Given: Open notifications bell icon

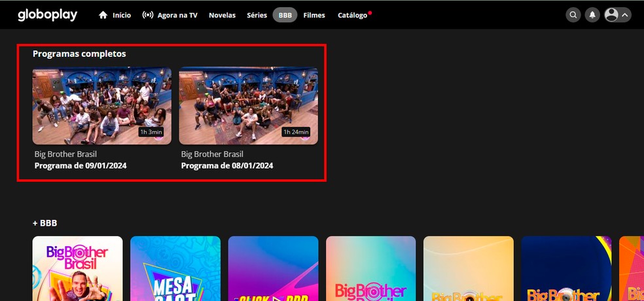Looking at the screenshot, I should (x=592, y=15).
